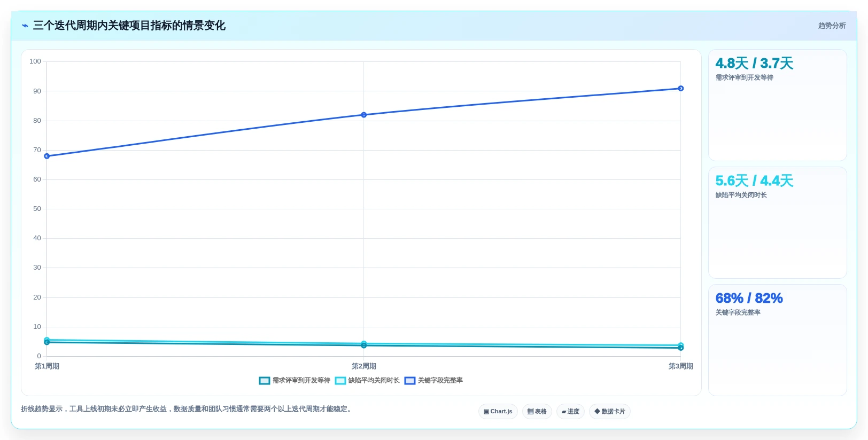The width and height of the screenshot is (868, 440).
Task: Click legend text 缺陷平均关闭时长
Action: tap(374, 381)
